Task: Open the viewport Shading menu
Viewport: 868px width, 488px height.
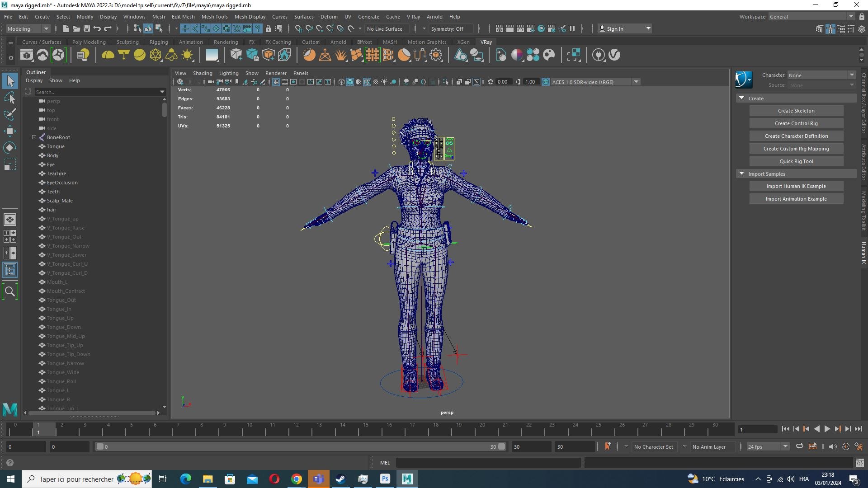Action: tap(202, 73)
